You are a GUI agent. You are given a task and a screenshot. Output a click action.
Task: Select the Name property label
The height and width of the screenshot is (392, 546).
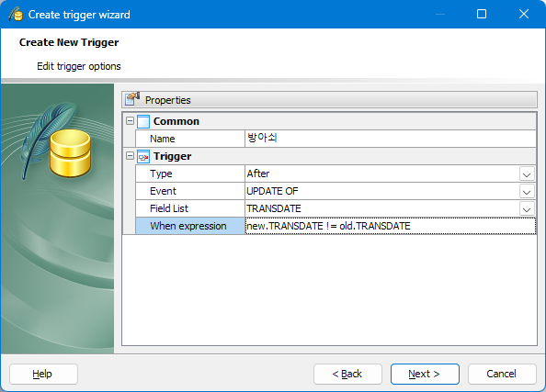pos(163,139)
